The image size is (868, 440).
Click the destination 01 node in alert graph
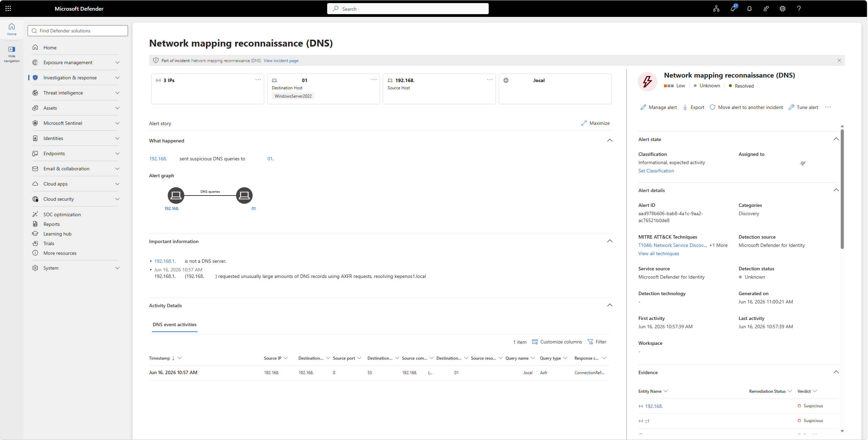244,196
